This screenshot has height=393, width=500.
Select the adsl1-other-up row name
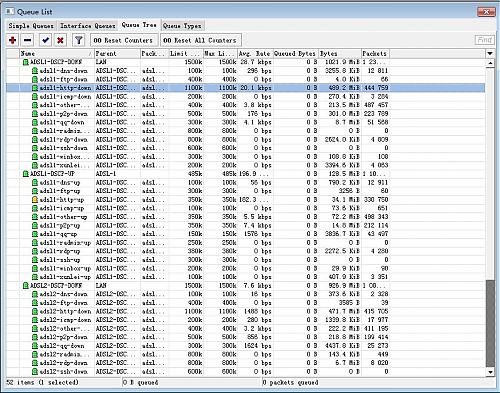pos(63,217)
